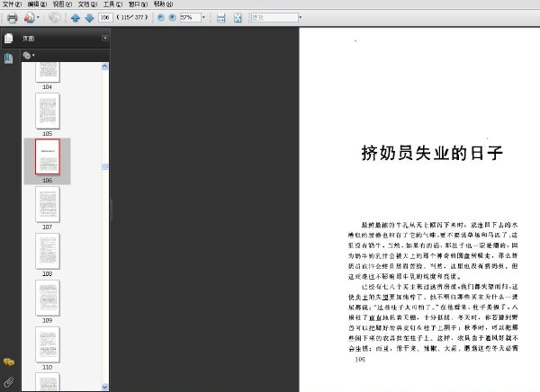Click the zoom in round button

tap(173, 18)
